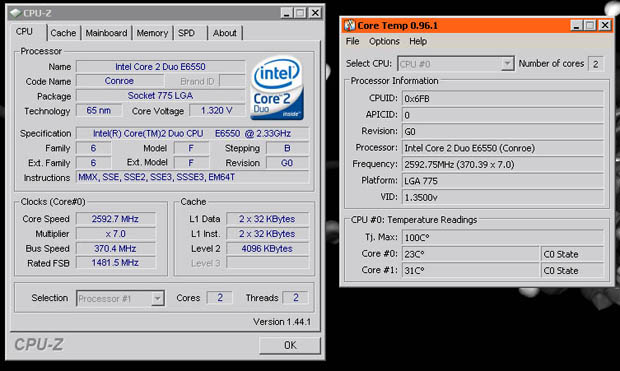
Task: Open the About tab in CPU-Z
Action: (x=225, y=33)
